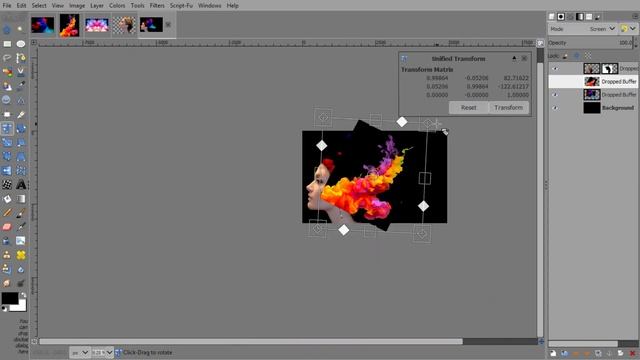Select the Free Select lasso tool
This screenshot has height=360, width=640.
tap(7, 58)
